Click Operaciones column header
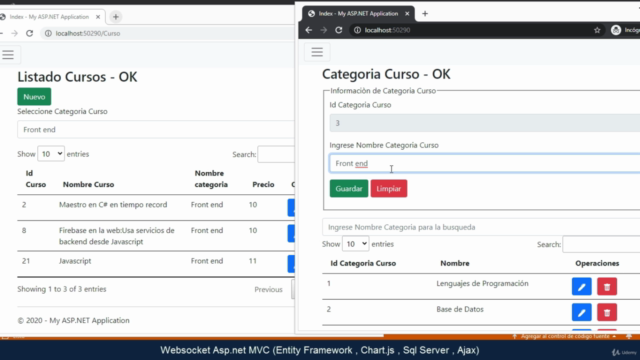Viewport: 640px width, 360px height. coord(597,263)
